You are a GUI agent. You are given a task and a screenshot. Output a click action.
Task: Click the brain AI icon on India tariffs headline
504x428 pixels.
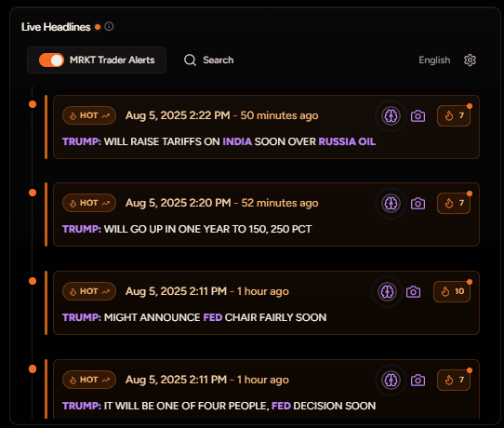[391, 115]
